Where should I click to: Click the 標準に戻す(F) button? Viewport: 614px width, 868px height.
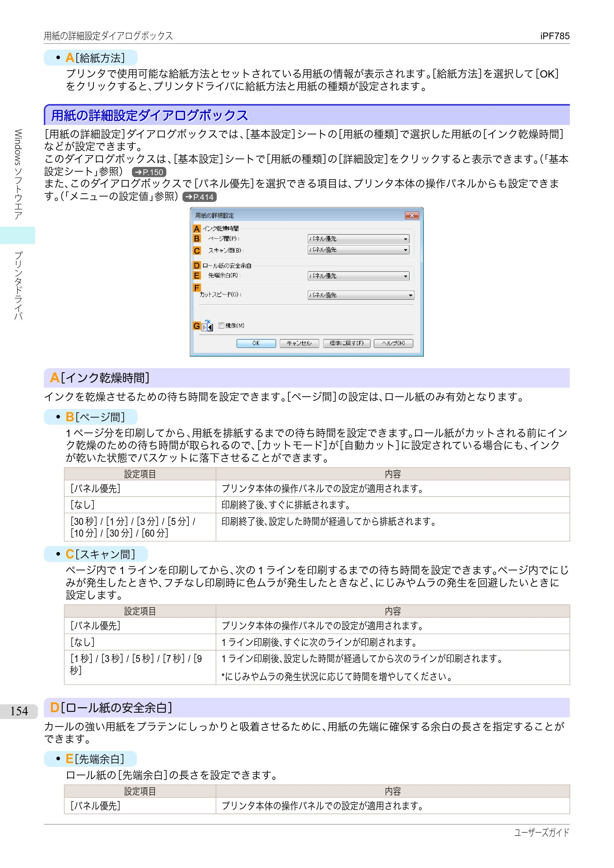(346, 343)
